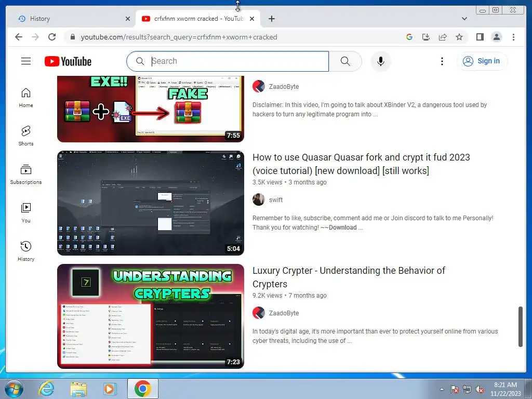Click the page vertical scrollbar thumb
Viewport: 532px width, 399px height.
521,326
